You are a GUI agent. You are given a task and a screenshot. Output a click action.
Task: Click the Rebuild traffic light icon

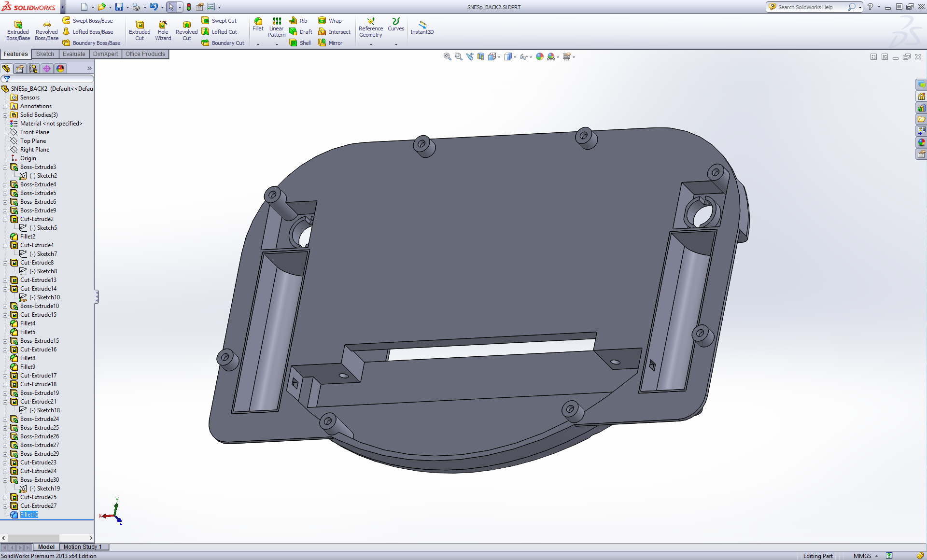tap(189, 7)
